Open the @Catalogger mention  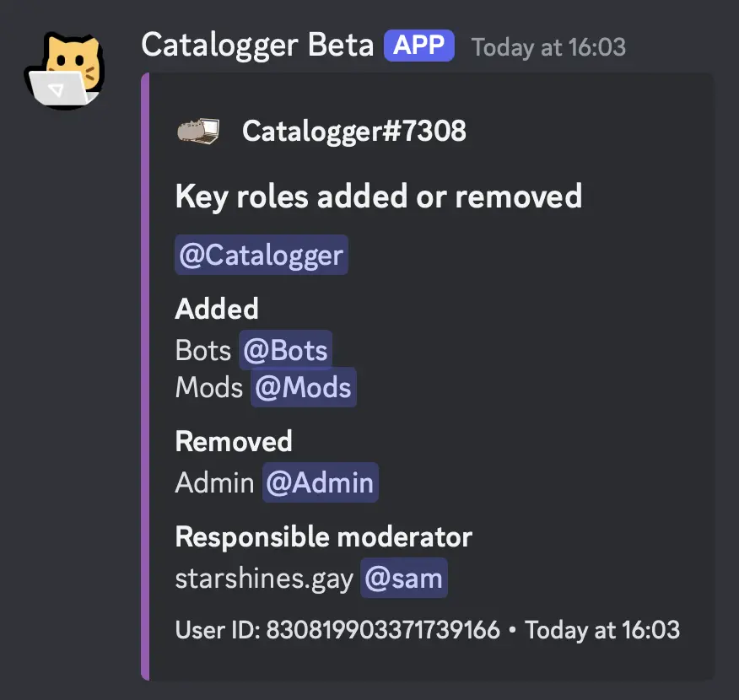[262, 255]
